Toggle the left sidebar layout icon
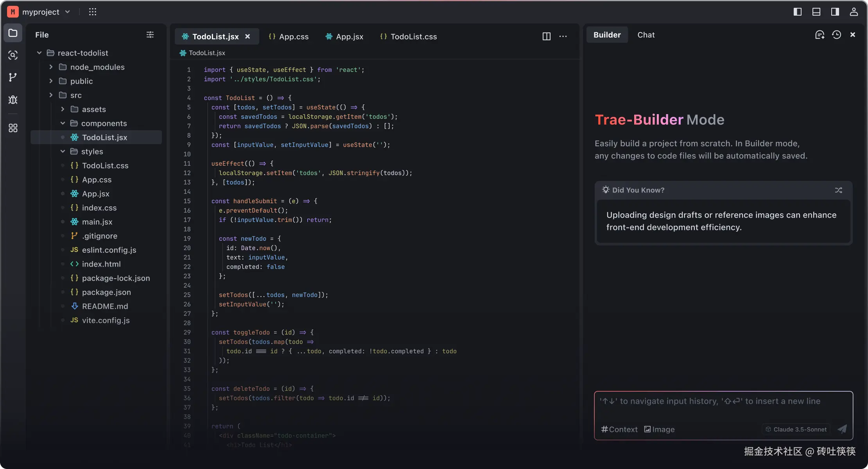Viewport: 868px width, 469px height. 798,12
